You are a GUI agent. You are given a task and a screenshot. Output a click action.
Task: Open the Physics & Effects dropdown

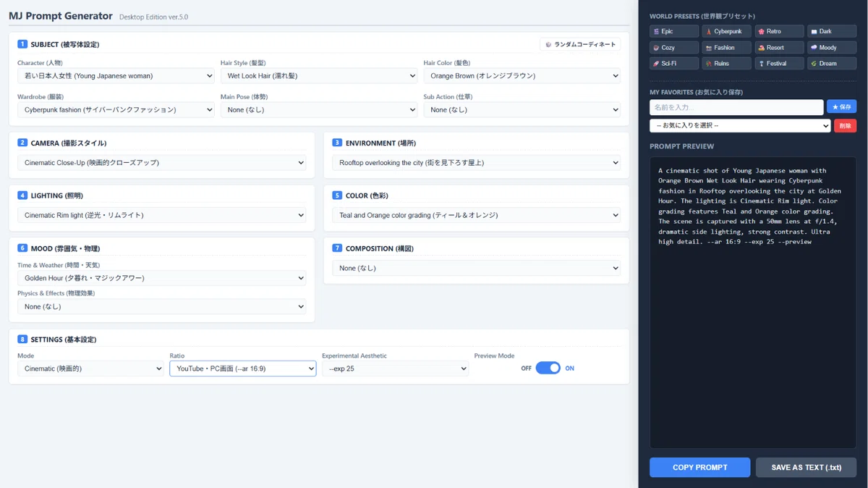click(x=161, y=306)
